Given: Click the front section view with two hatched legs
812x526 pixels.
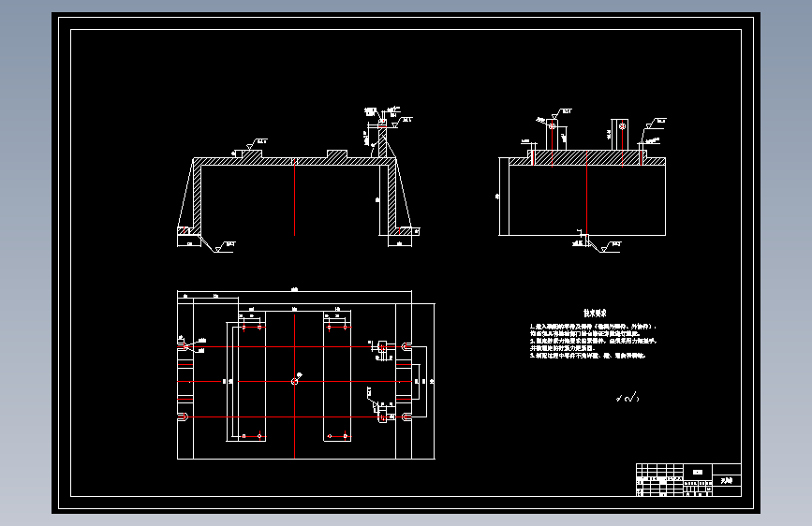Looking at the screenshot, I should 298,180.
